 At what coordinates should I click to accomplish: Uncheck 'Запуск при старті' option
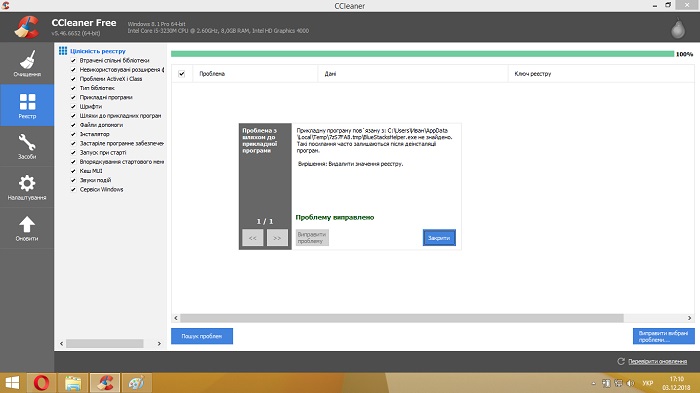(73, 152)
